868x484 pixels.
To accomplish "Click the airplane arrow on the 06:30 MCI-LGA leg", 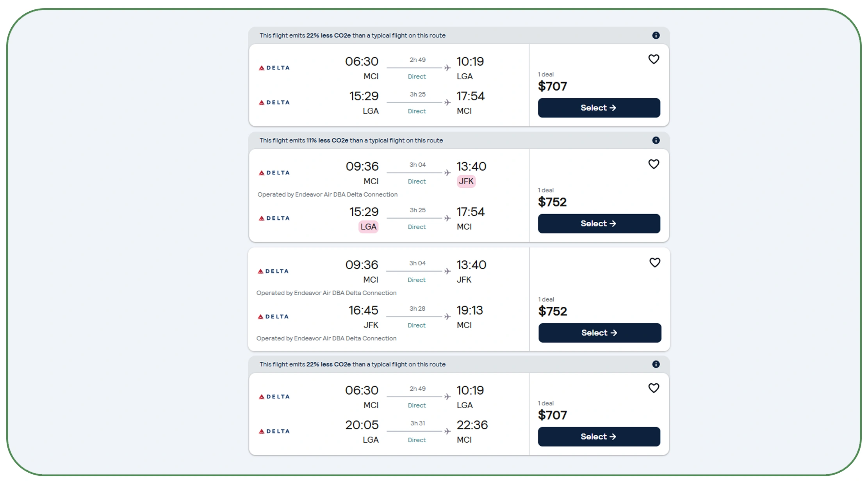I will (x=446, y=67).
